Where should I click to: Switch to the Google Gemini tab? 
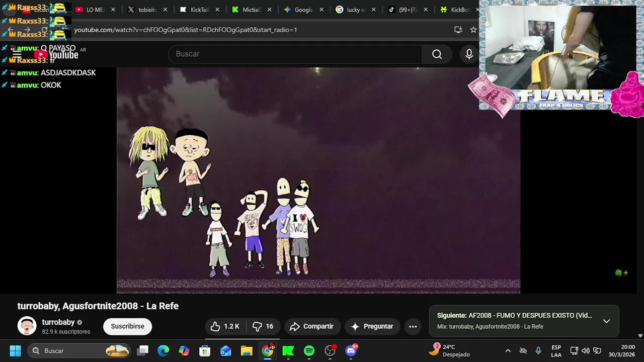[304, 10]
